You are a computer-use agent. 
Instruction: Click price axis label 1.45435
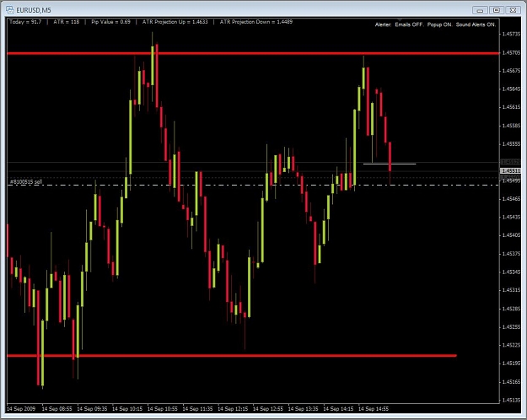pos(511,217)
